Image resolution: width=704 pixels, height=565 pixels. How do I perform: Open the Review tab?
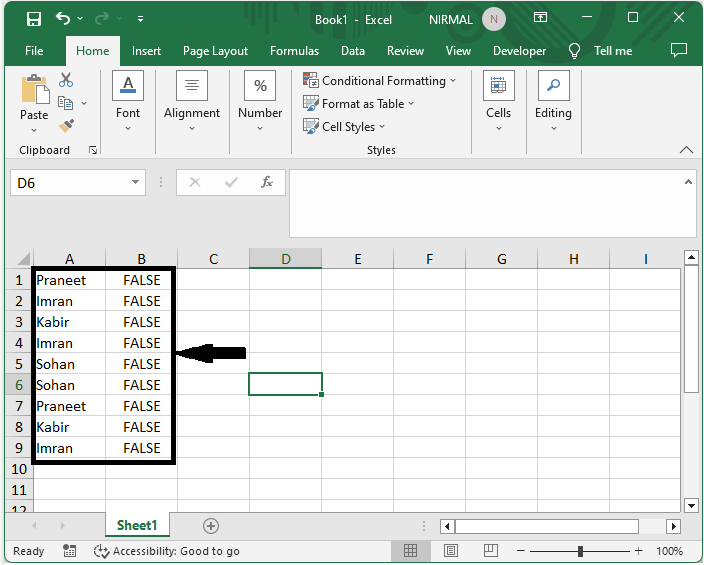click(405, 51)
